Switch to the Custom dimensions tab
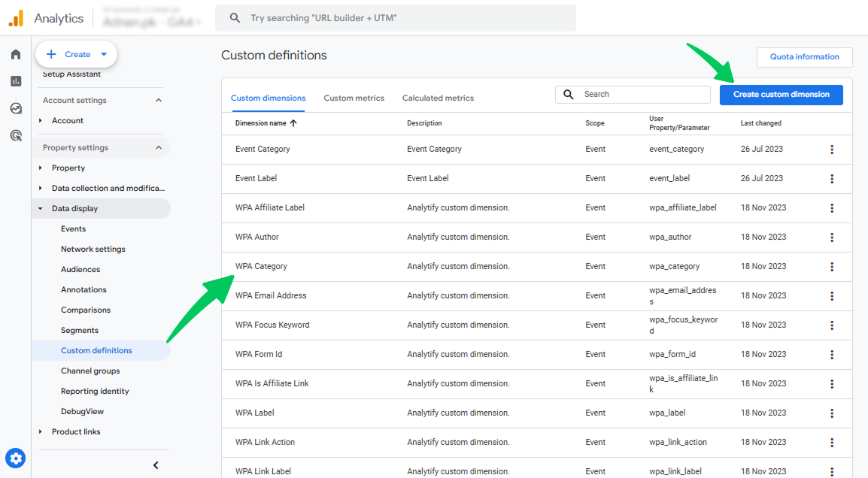The height and width of the screenshot is (478, 868). pyautogui.click(x=268, y=98)
